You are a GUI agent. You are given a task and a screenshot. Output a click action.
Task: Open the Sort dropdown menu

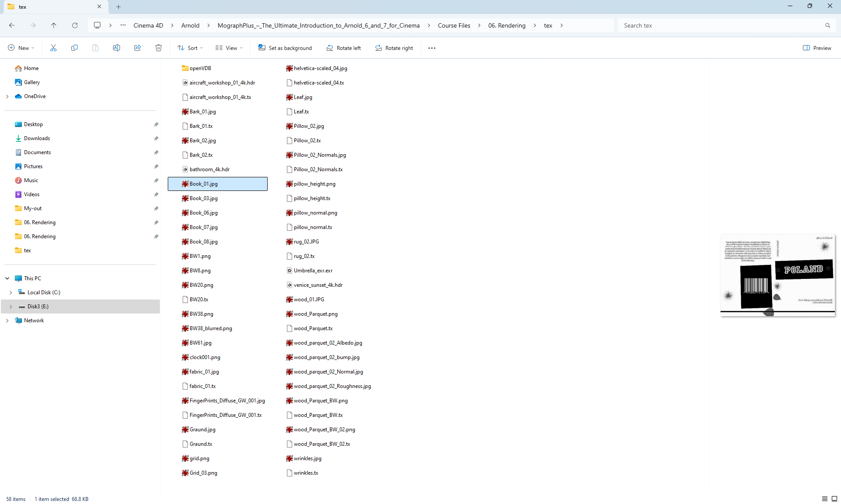pos(190,48)
